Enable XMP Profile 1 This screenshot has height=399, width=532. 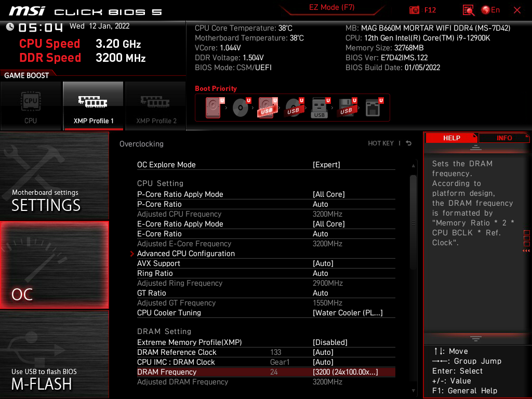[x=94, y=106]
